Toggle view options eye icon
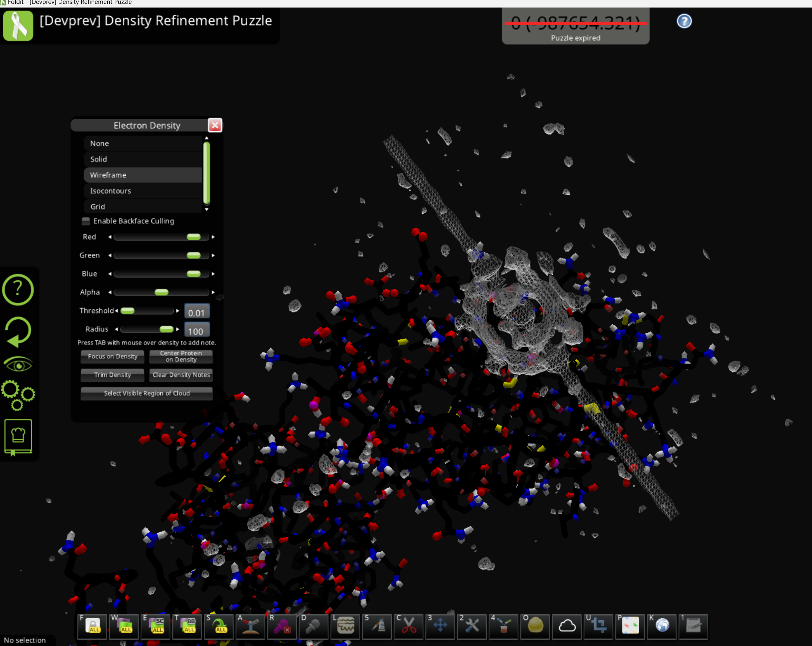The image size is (812, 646). click(x=18, y=365)
